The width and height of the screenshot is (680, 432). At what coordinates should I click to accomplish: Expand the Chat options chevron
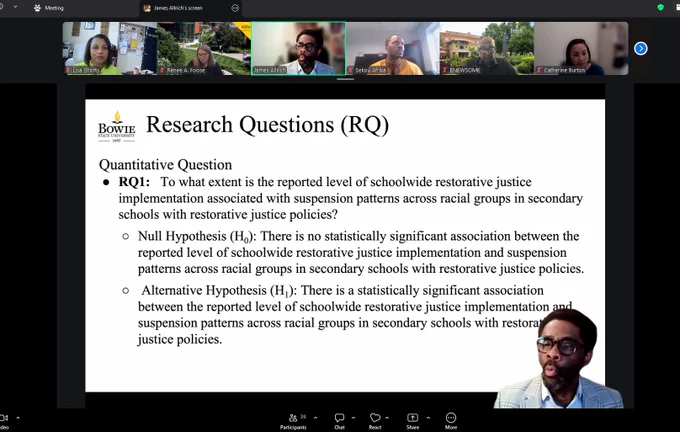tap(353, 418)
